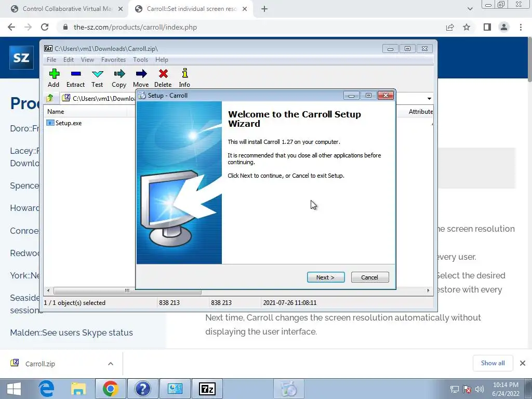
Task: Click the Delete icon in 7-Zip
Action: [163, 78]
